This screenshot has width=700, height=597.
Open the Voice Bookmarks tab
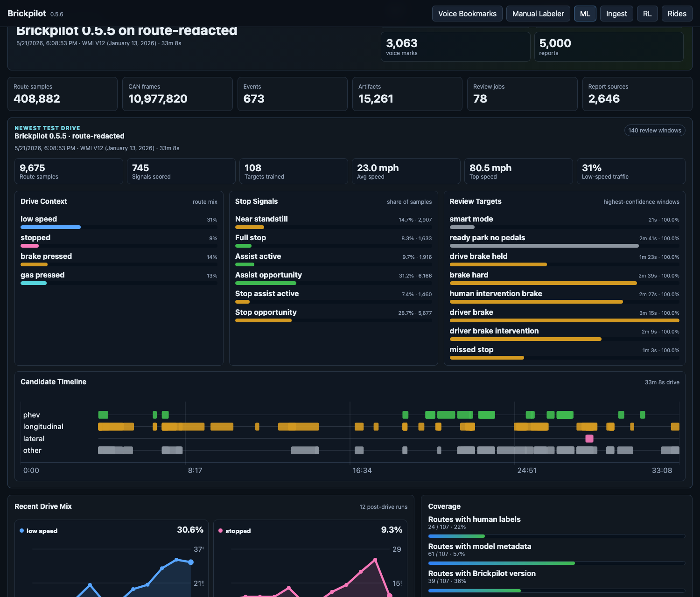point(467,14)
